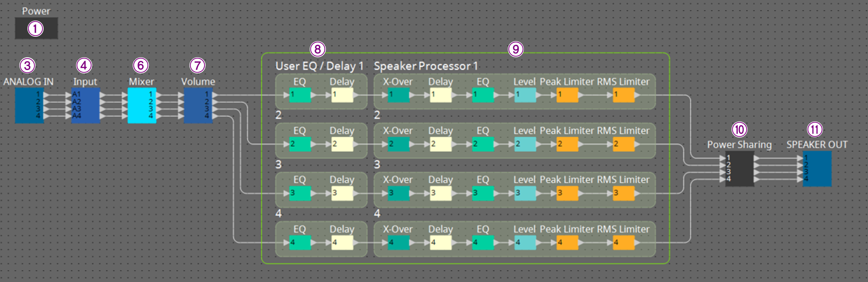Open RMS Limiter block for channel 4

pos(624,242)
